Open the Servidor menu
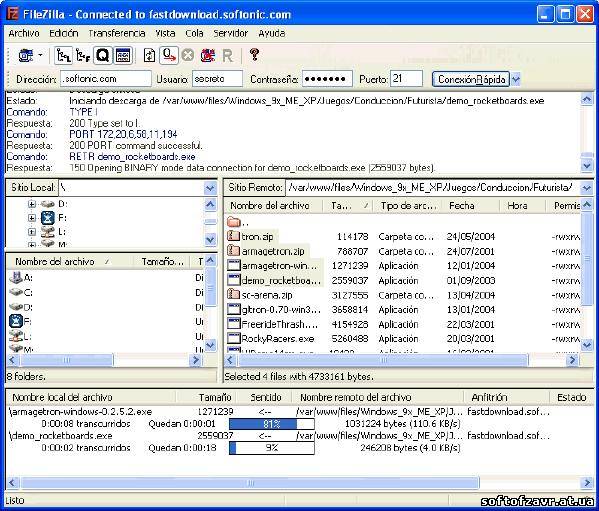The height and width of the screenshot is (511, 599). coord(231,34)
